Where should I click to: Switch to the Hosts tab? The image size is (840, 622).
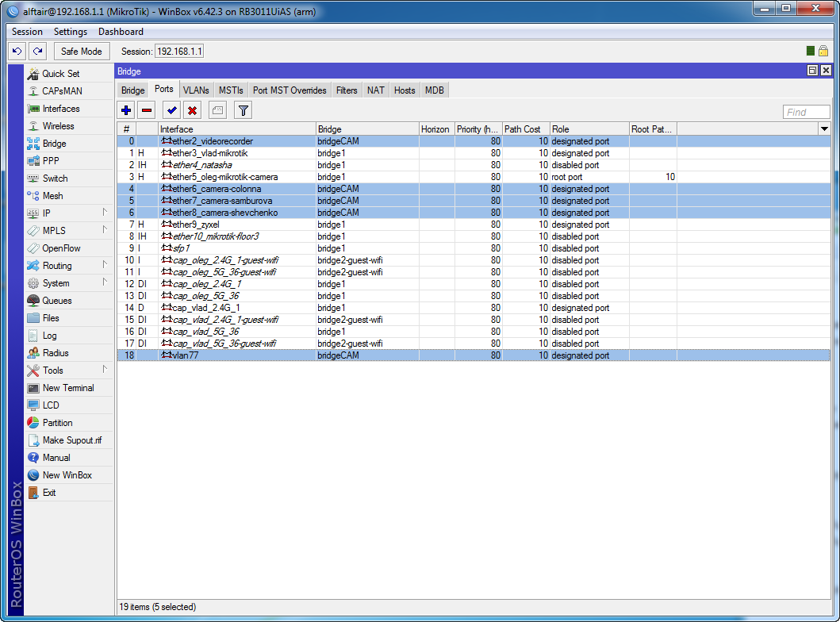[x=405, y=90]
